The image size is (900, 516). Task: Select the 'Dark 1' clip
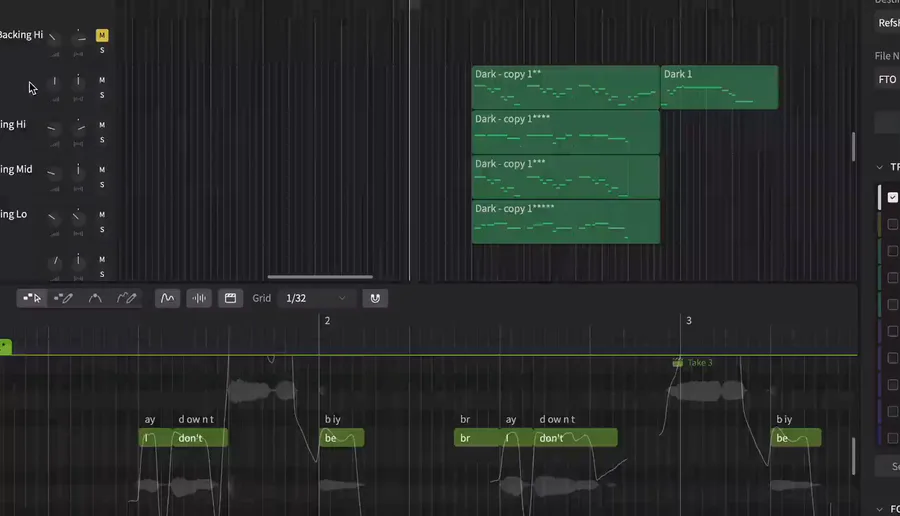coord(719,87)
